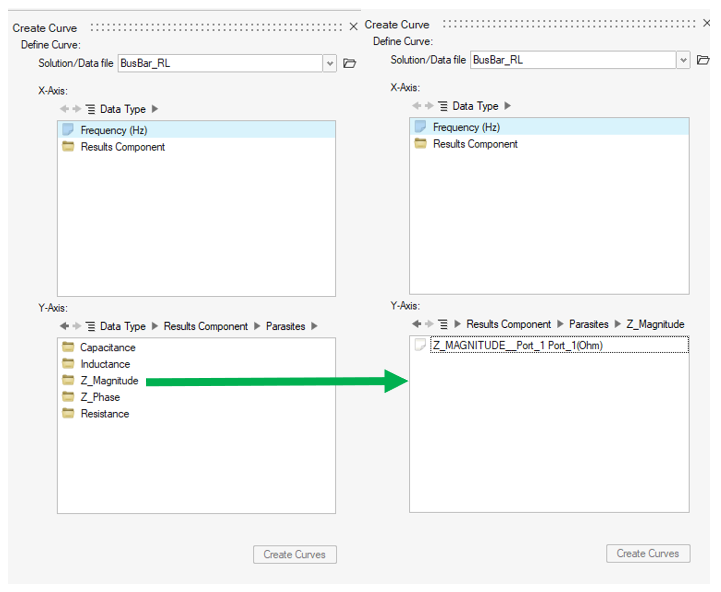Click Create Curves button in left panel
The height and width of the screenshot is (592, 721).
pyautogui.click(x=295, y=554)
